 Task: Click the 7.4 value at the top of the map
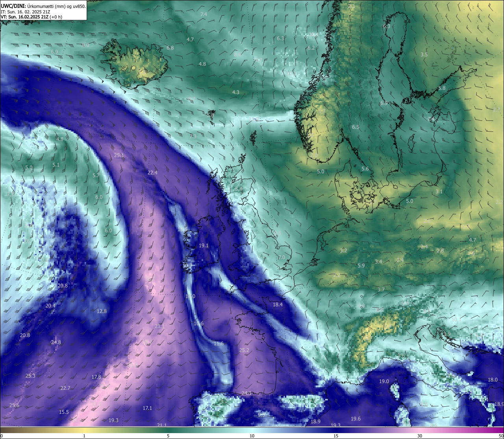pos(204,15)
